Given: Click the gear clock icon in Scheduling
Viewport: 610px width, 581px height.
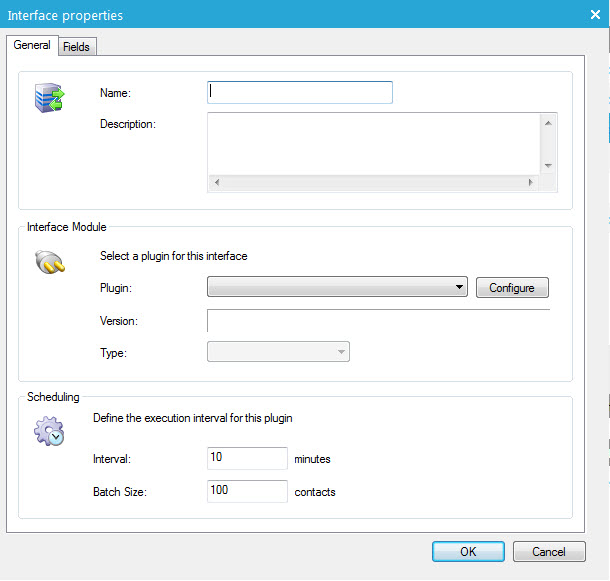Looking at the screenshot, I should 49,432.
